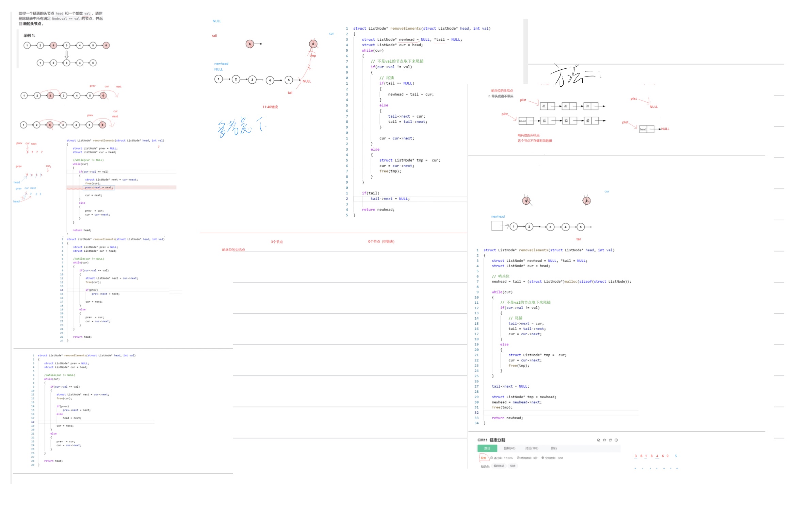Click the circled 较难 difficulty label
Screen dimensions: 812x507
484,458
